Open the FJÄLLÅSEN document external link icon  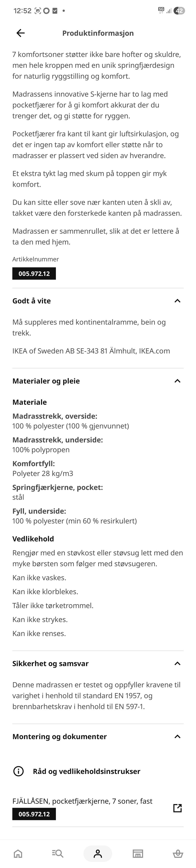[177, 808]
